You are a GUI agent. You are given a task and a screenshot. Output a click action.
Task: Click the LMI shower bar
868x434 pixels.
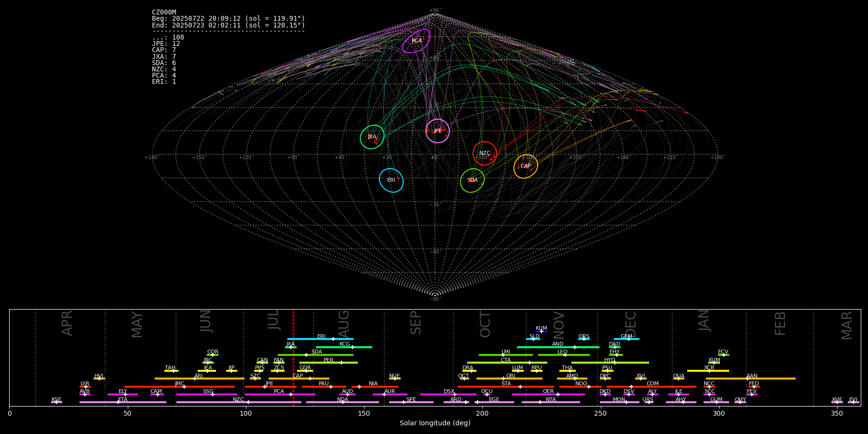tap(506, 355)
